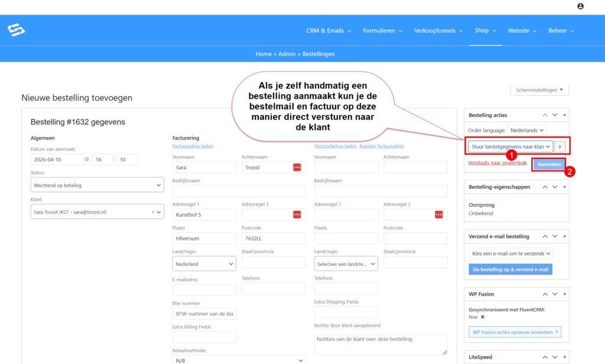
Task: Open billing Land/regio dropdown showing Nederland
Action: click(204, 264)
